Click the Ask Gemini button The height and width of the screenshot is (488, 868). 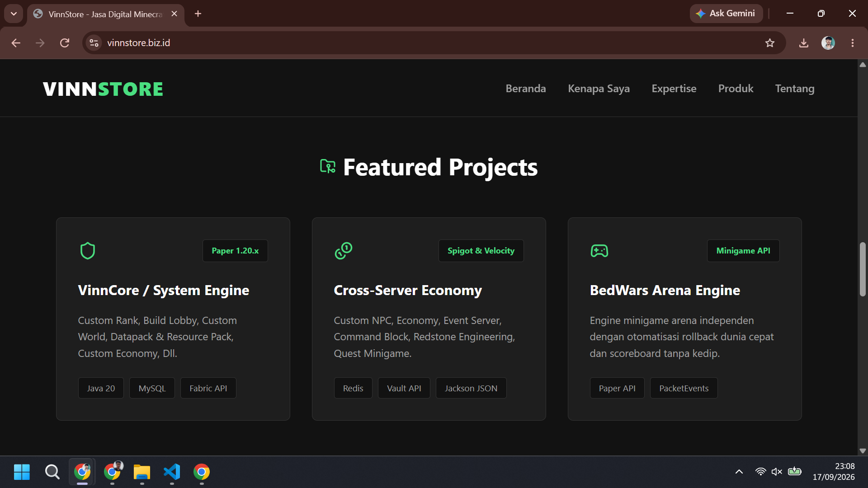[x=726, y=14]
